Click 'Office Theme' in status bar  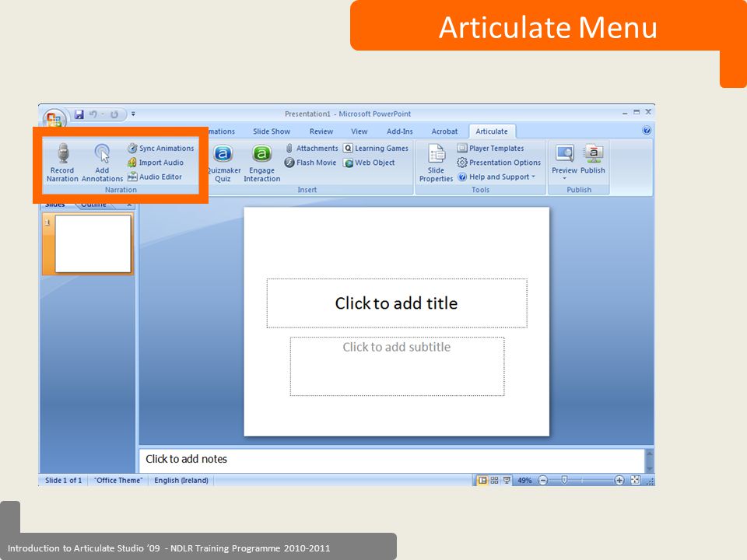click(118, 481)
